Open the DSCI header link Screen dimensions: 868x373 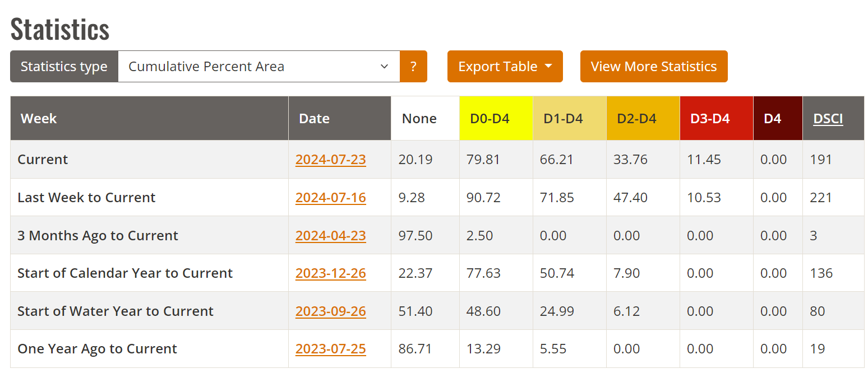point(828,118)
